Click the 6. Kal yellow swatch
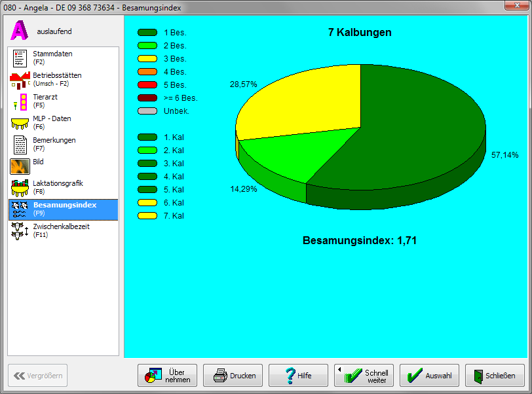532x394 pixels. coord(147,202)
